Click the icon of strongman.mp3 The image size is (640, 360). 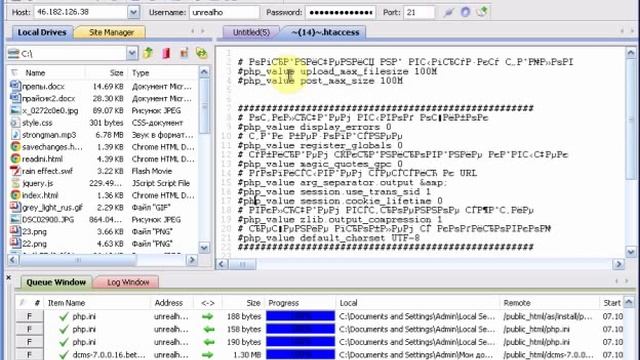(16, 134)
